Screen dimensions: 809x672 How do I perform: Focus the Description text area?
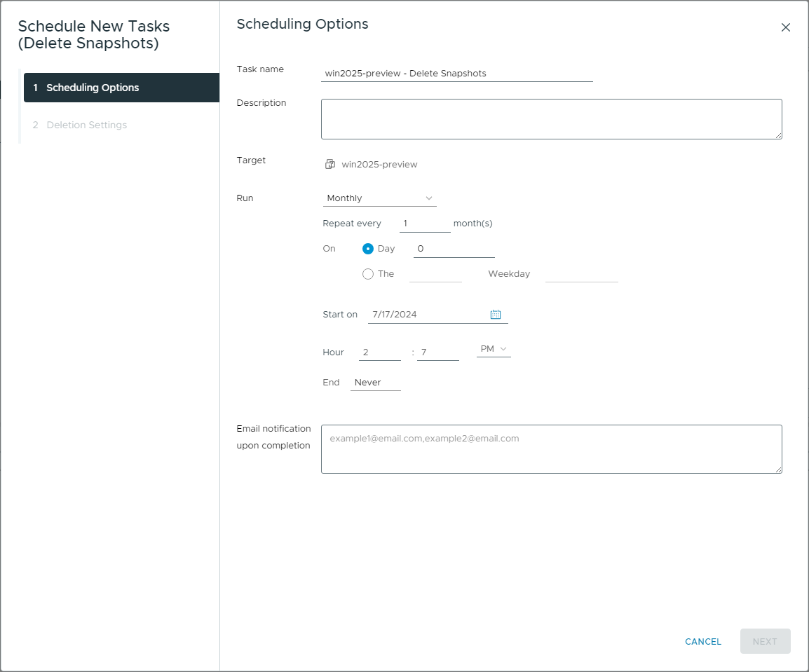551,119
